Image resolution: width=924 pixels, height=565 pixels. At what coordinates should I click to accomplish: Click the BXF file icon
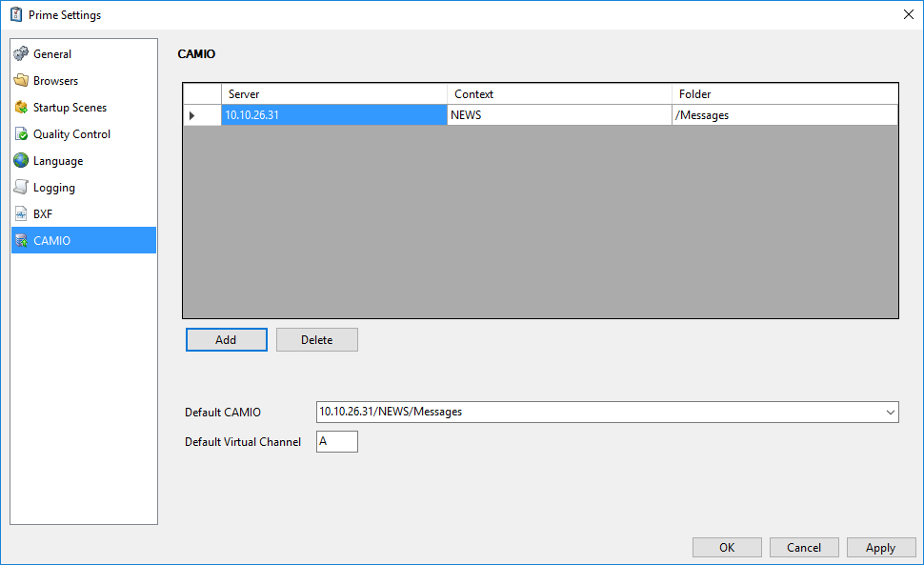21,214
